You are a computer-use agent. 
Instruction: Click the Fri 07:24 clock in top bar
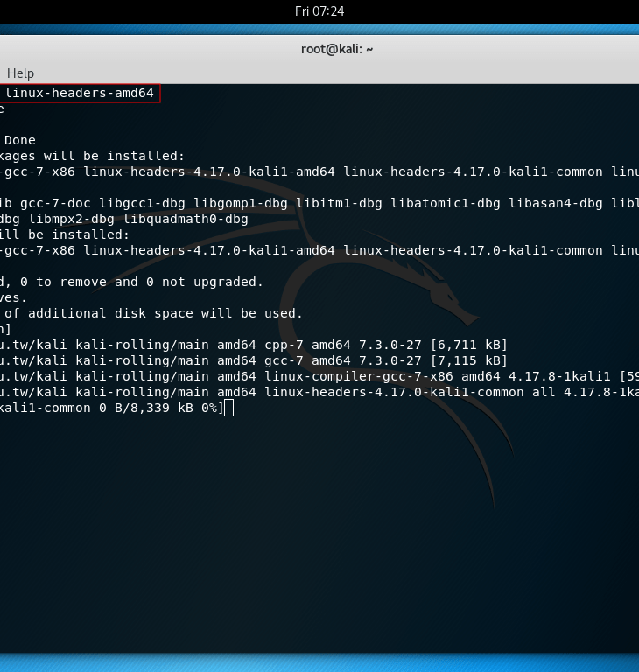click(x=319, y=11)
